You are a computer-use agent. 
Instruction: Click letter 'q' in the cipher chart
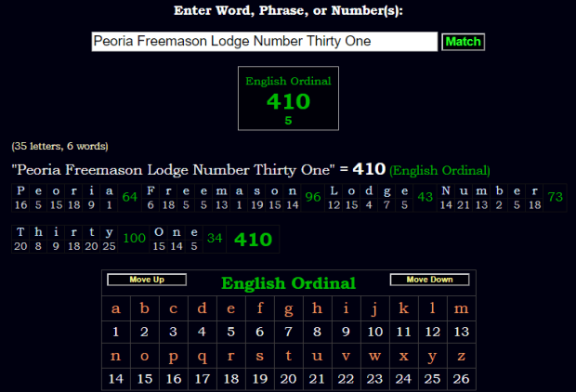tap(202, 357)
